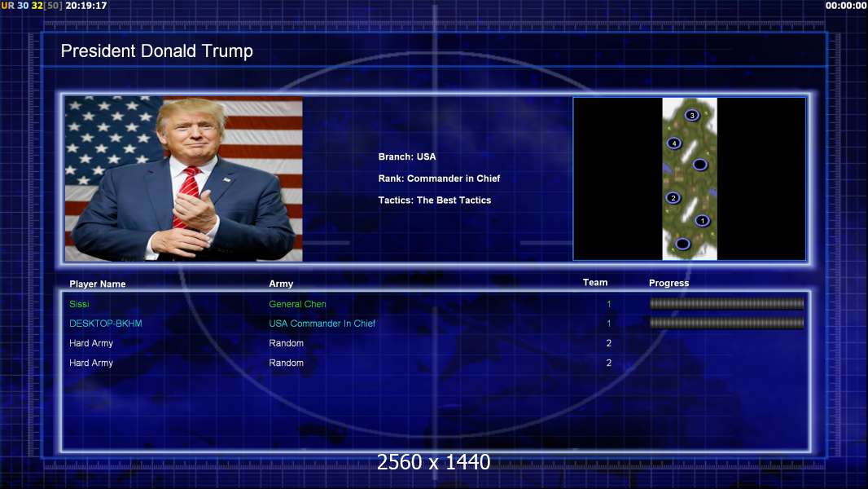The image size is (868, 489).
Task: Click the map preview thumbnail
Action: click(689, 178)
